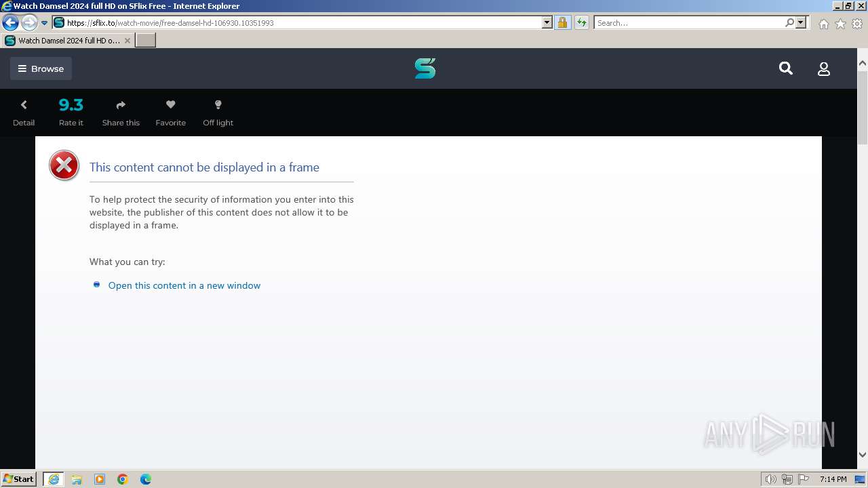Launch Windows Media Player from taskbar
Screen dimensions: 868x488
tap(100, 479)
